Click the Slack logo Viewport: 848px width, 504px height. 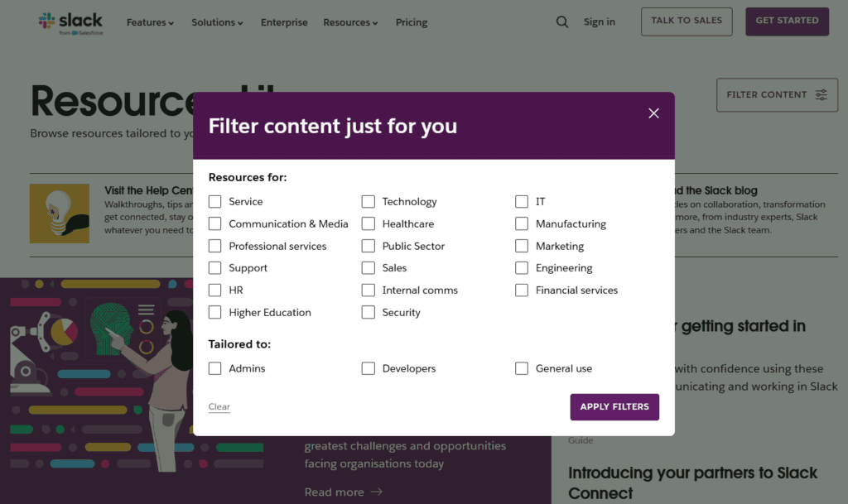click(70, 23)
